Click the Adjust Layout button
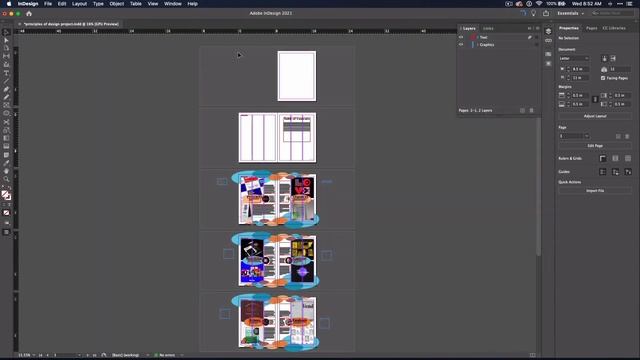This screenshot has height=360, width=640. (x=595, y=116)
